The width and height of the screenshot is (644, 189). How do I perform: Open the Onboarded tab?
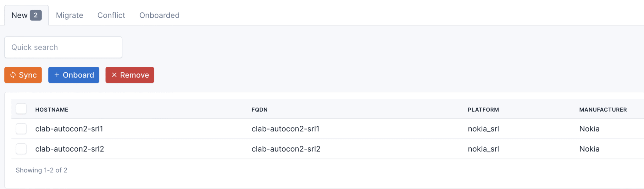coord(159,15)
